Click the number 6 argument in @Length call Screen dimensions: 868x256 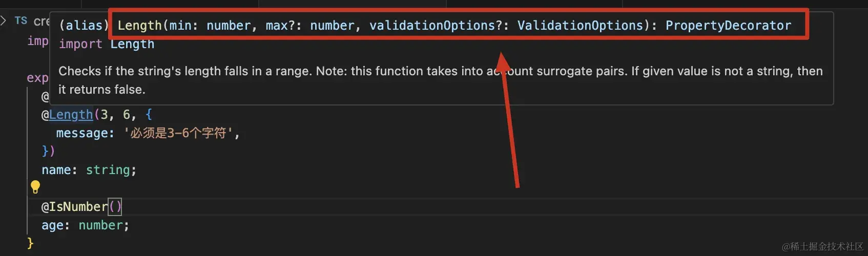coord(127,114)
